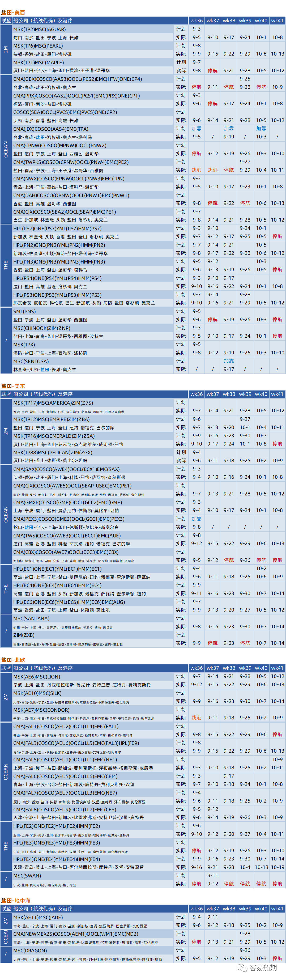Click the 9-11 planned date for MSC(SWAN)
The width and height of the screenshot is (286, 980).
(x=213, y=875)
